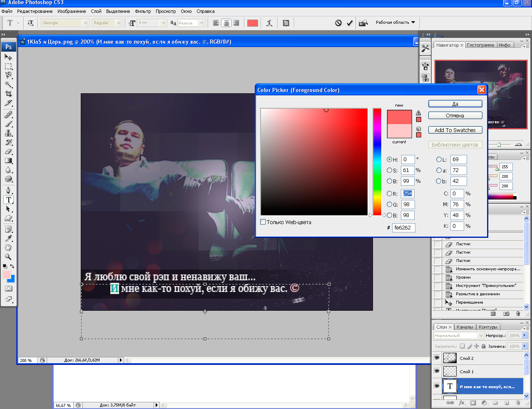Open the 'Фильтр' menu
This screenshot has height=409, width=532.
coord(143,11)
